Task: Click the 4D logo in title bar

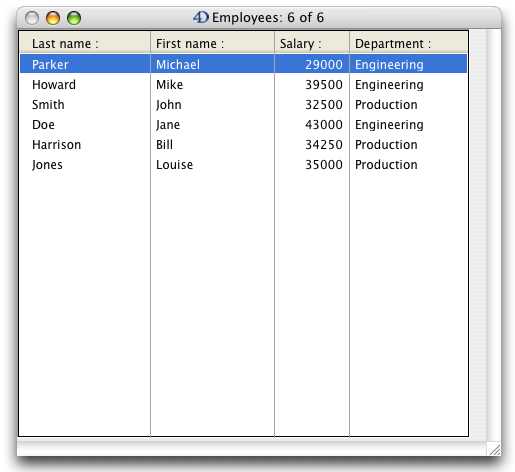Action: (201, 17)
